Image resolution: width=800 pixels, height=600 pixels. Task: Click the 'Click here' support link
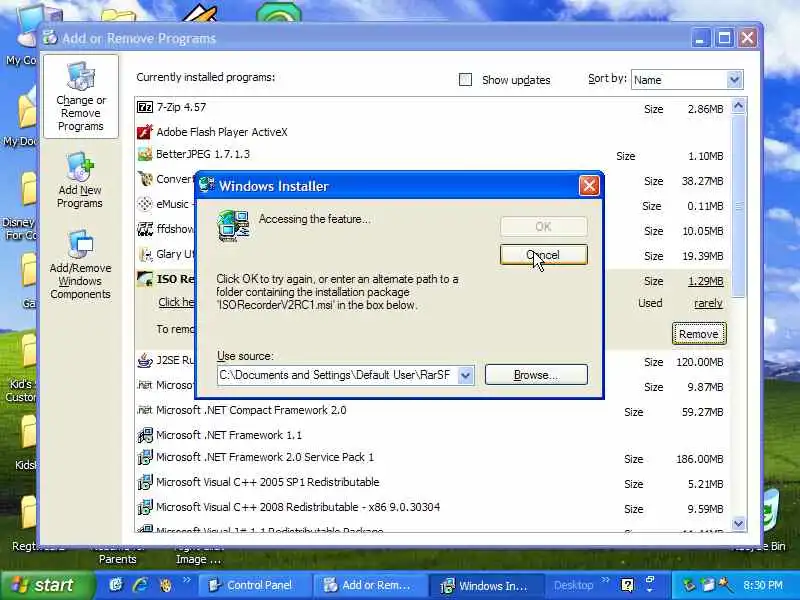pos(177,302)
